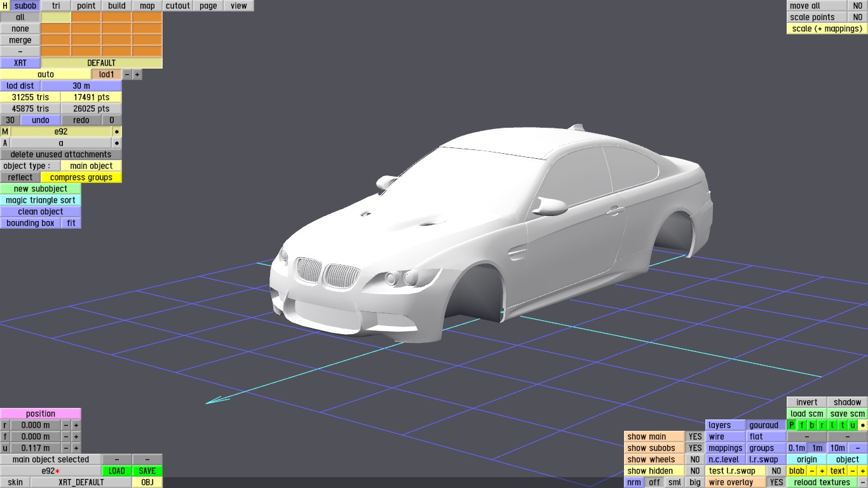Click the lod1 level selector
Image resolution: width=868 pixels, height=488 pixels.
pyautogui.click(x=107, y=74)
